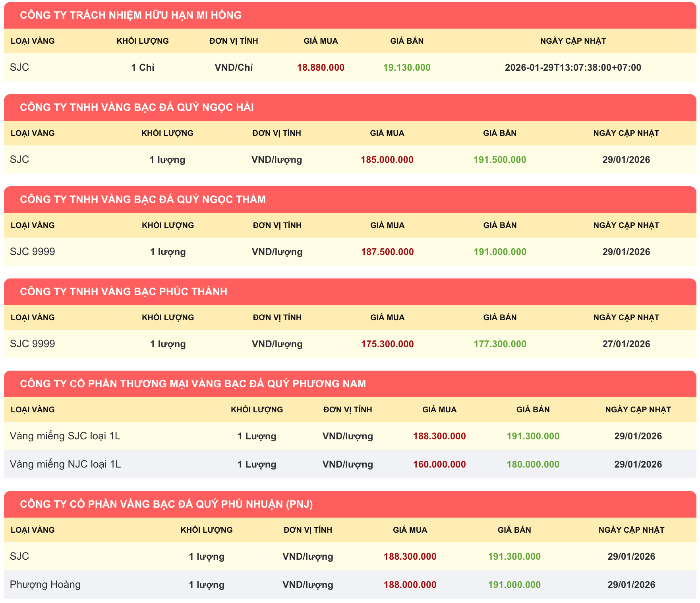Screen dimensions: 700x603
Task: Click the Mi Hồng update timestamp cell
Action: click(573, 68)
